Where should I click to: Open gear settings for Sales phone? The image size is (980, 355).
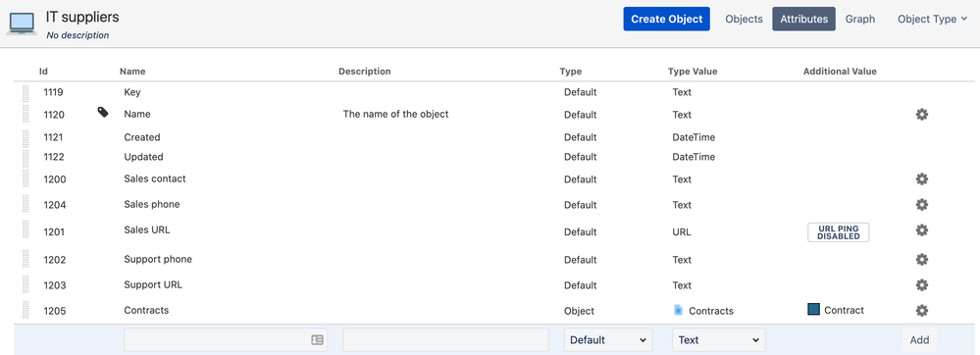tap(921, 204)
